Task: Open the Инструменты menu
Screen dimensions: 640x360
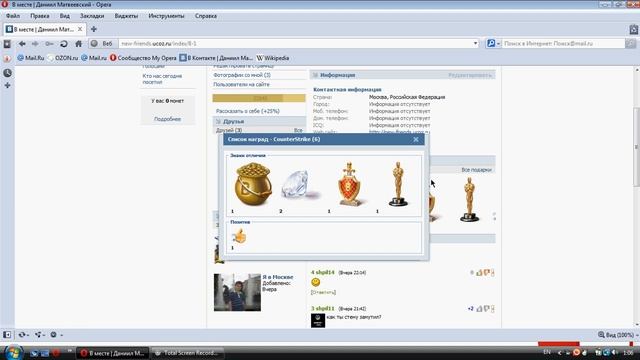Action: pyautogui.click(x=166, y=16)
